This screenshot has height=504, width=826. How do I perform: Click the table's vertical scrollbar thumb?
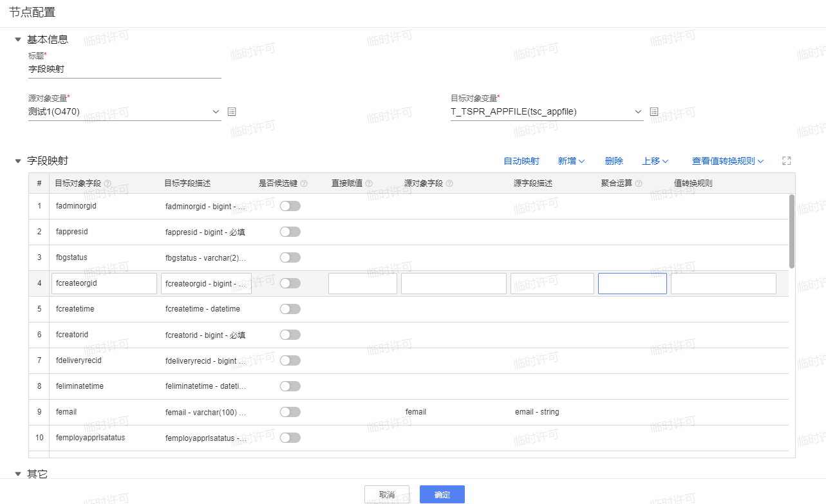pos(791,230)
